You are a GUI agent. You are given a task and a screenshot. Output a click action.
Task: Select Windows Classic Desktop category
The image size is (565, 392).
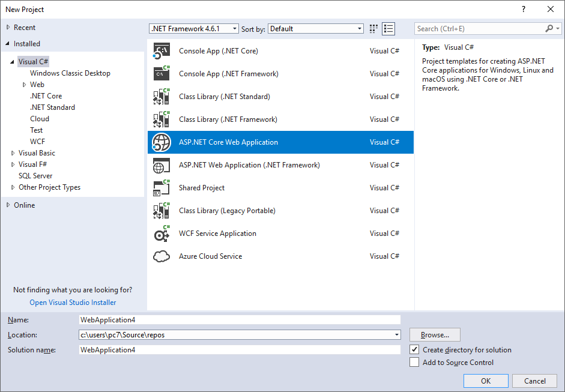(x=70, y=73)
